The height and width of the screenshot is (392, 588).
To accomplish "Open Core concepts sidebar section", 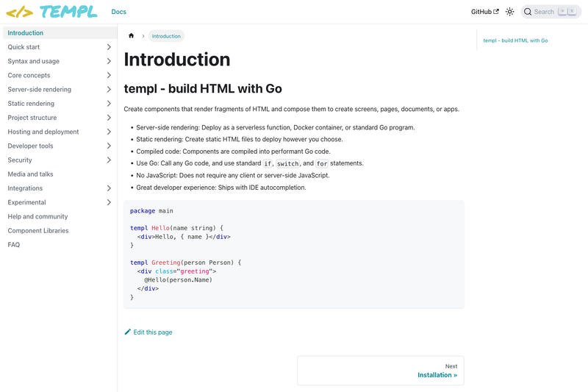I will pos(29,75).
